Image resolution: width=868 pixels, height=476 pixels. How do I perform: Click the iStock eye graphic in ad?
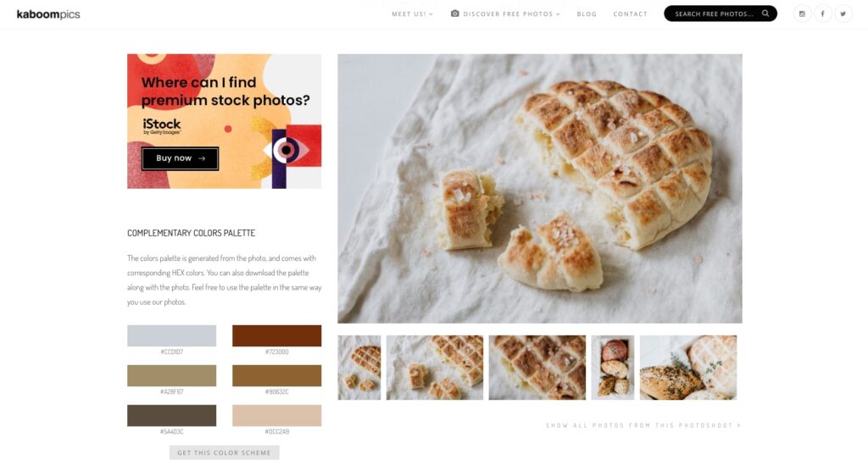coord(287,150)
